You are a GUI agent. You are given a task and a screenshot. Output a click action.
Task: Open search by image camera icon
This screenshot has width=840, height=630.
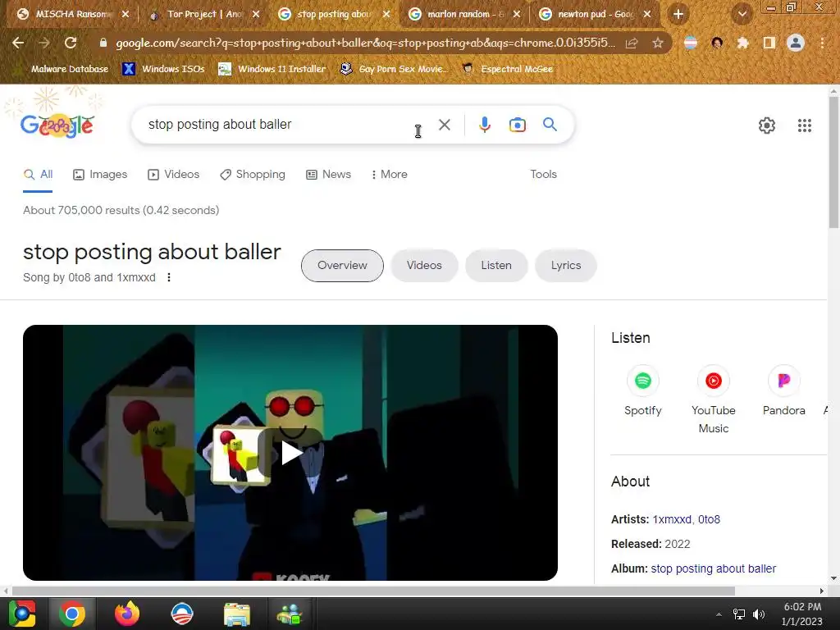tap(517, 125)
